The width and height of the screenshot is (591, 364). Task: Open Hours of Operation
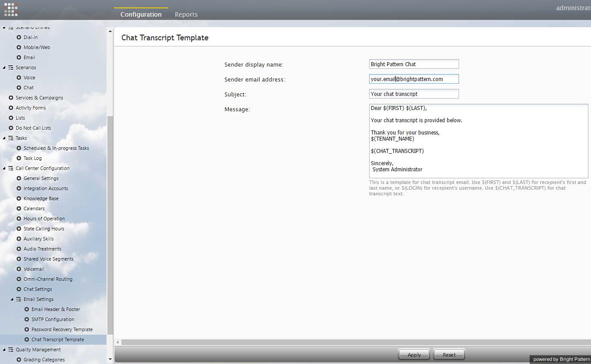click(x=44, y=219)
